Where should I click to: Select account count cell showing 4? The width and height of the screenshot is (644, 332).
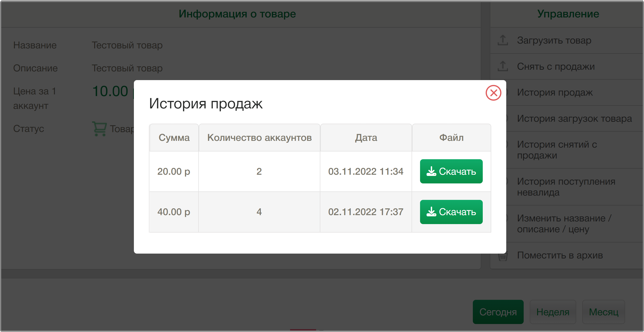[259, 212]
